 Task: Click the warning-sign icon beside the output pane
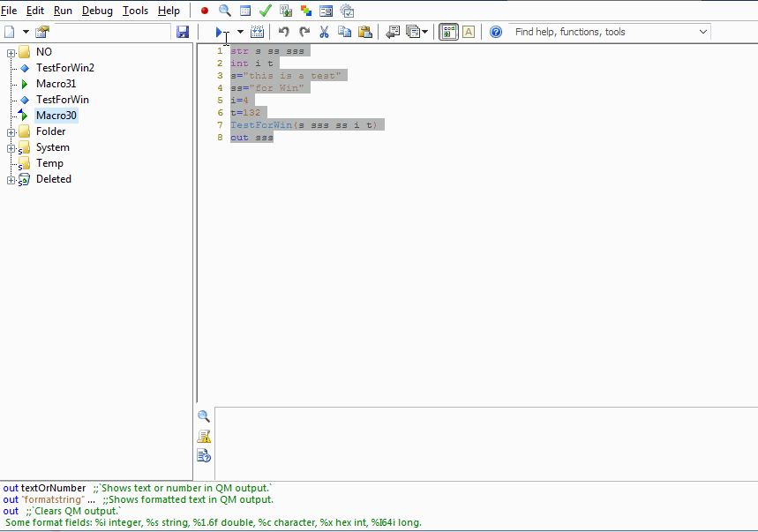point(204,437)
